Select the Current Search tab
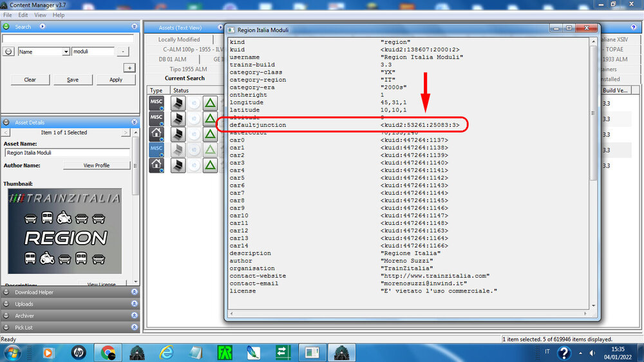 coord(185,78)
